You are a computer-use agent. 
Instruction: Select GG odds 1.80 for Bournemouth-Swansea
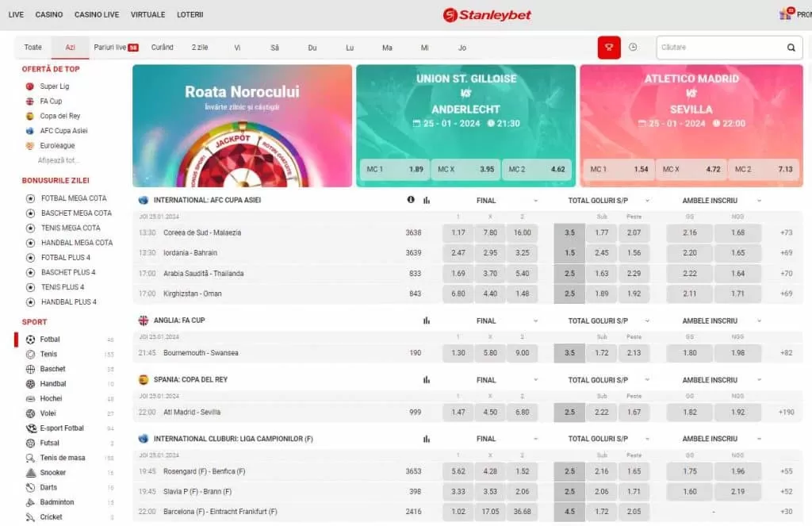click(x=689, y=352)
